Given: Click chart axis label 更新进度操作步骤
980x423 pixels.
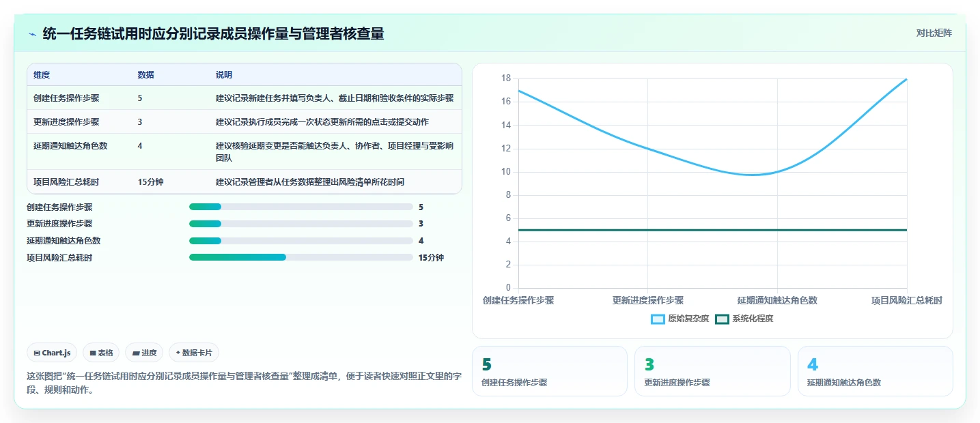Looking at the screenshot, I should pyautogui.click(x=647, y=300).
